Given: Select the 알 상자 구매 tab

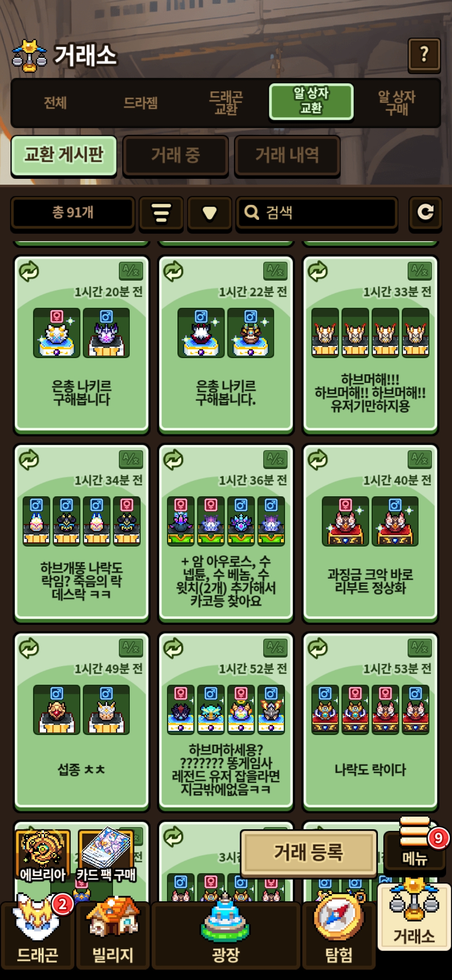Looking at the screenshot, I should point(396,103).
